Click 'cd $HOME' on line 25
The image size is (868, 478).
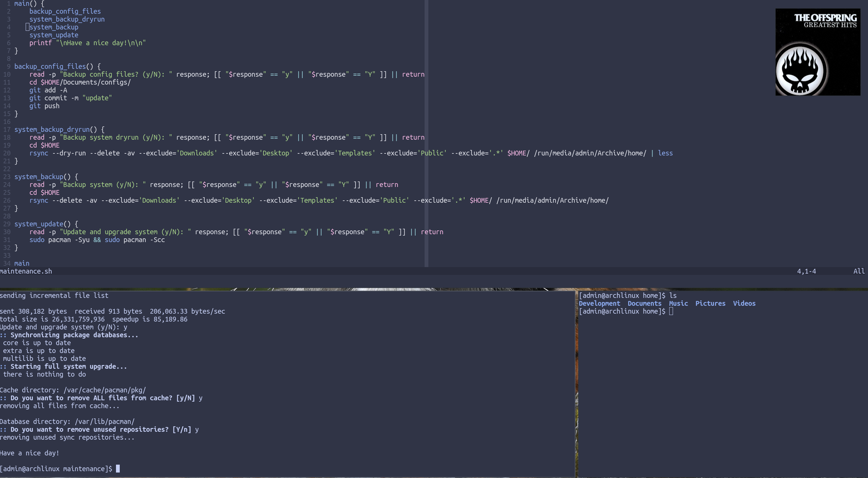(44, 192)
